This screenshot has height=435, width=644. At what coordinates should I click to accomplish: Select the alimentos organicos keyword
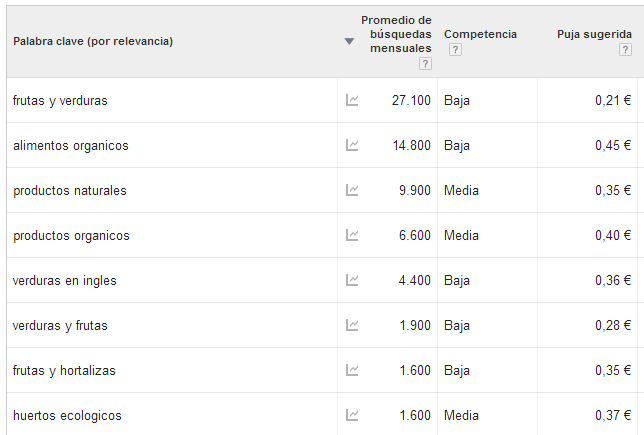coord(71,146)
